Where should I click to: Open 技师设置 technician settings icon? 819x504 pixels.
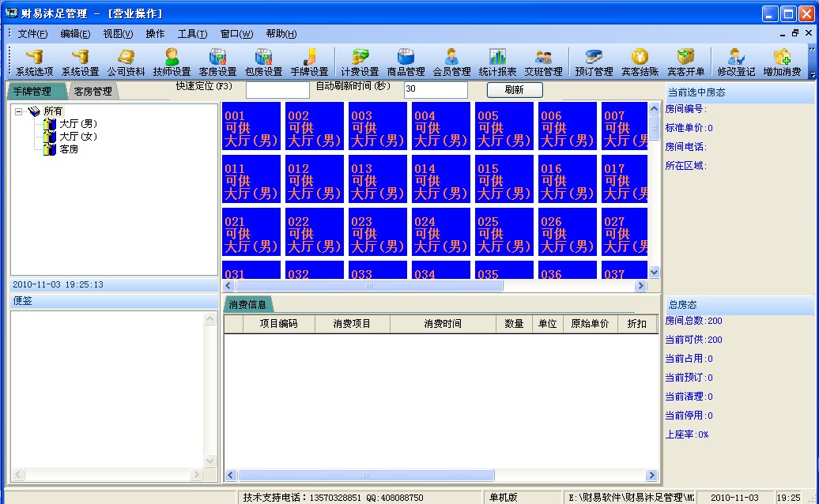(x=172, y=62)
